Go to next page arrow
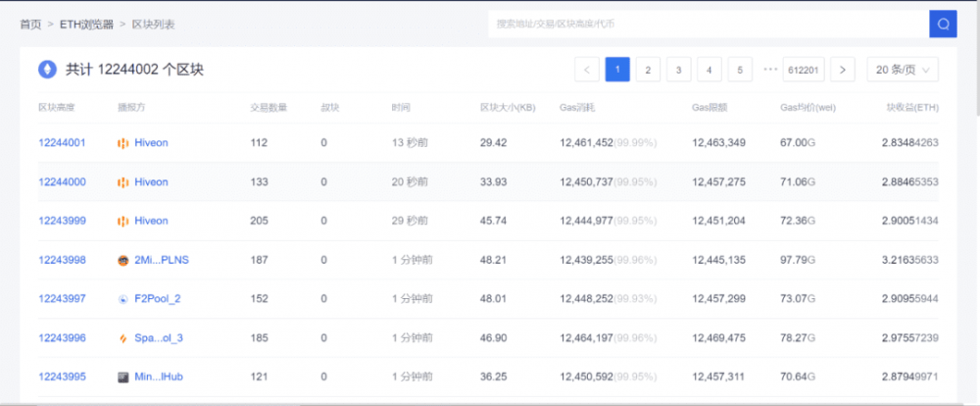The height and width of the screenshot is (406, 980). pos(843,70)
